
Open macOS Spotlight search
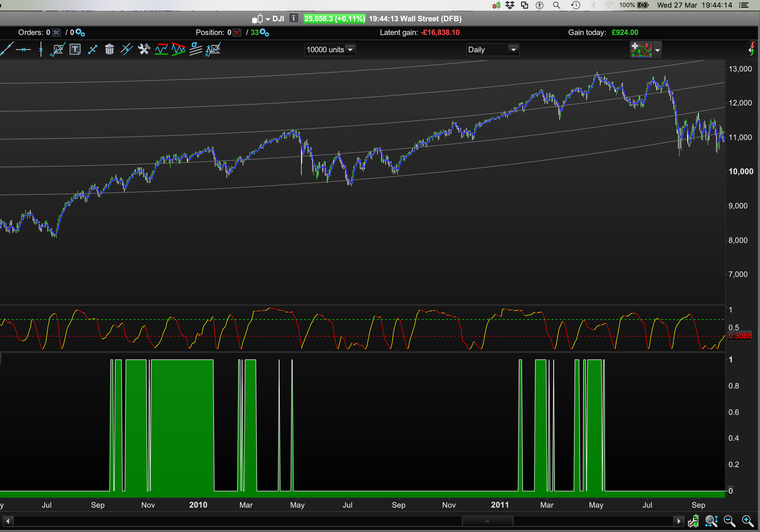(557, 5)
